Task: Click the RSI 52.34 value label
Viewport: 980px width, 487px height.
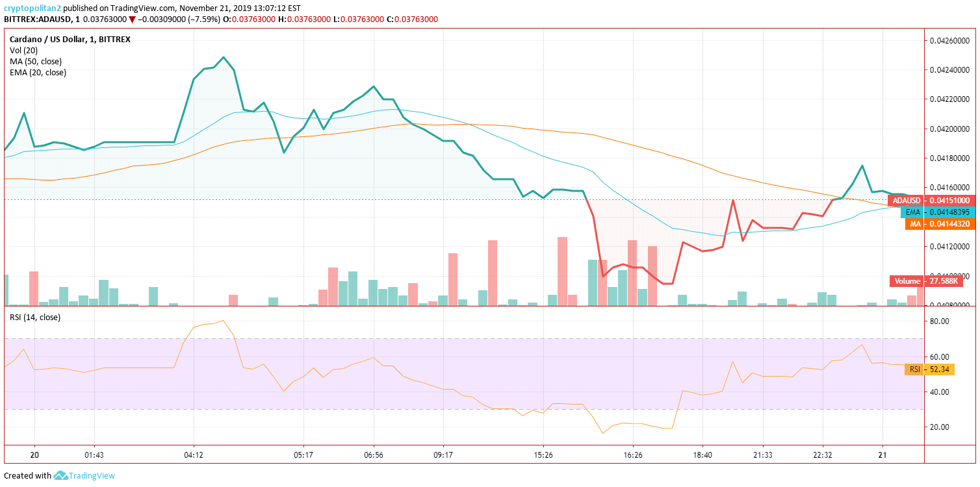Action: [x=930, y=369]
